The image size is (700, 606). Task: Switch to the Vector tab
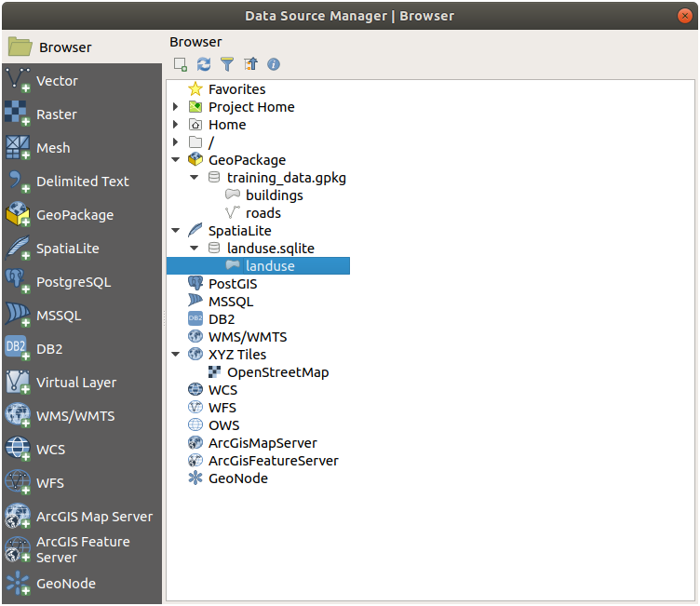(57, 81)
